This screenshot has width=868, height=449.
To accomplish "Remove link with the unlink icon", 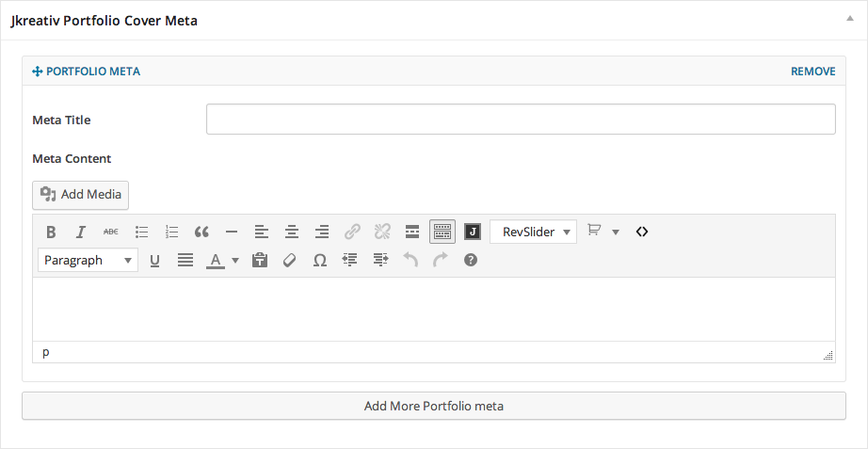I will tap(382, 232).
